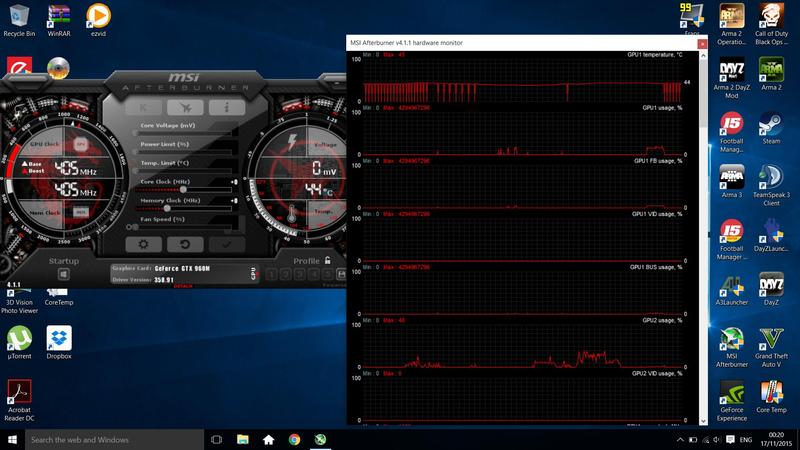Select the Steam desktop icon
This screenshot has height=450, width=800.
click(771, 128)
